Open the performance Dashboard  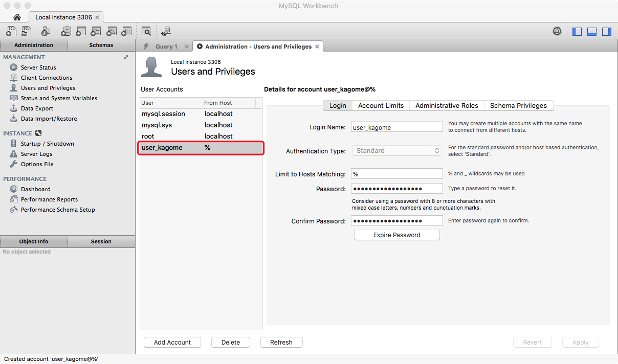point(35,189)
